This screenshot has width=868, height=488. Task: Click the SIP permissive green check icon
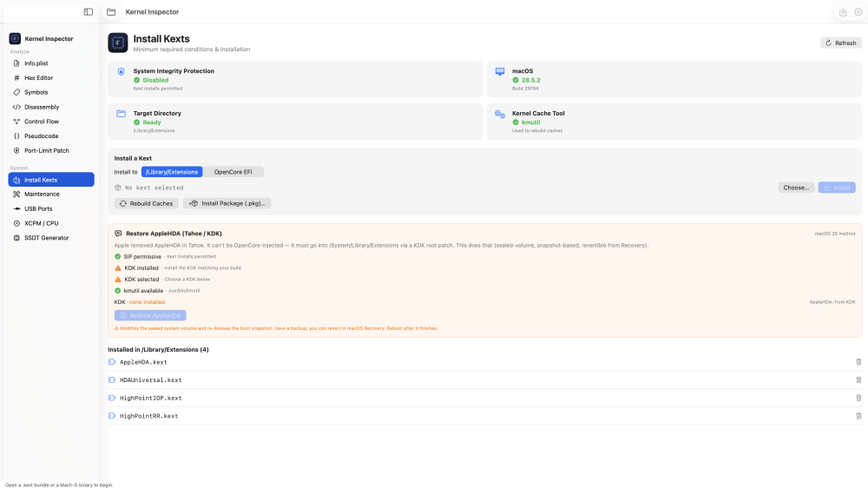[118, 256]
